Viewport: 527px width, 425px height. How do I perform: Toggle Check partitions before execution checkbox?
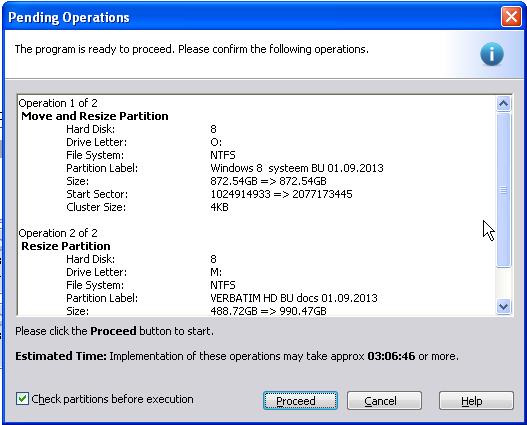[22, 399]
